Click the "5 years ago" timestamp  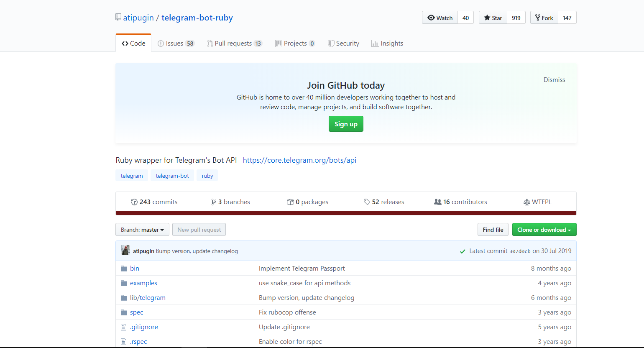(555, 327)
